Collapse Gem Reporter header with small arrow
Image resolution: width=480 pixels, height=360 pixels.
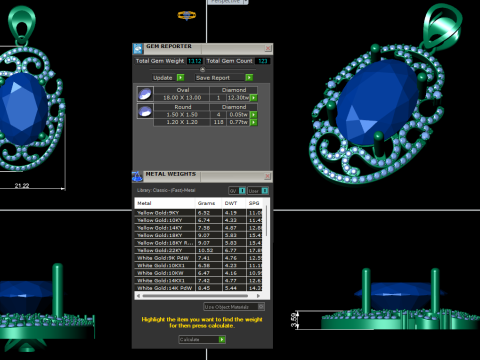click(x=202, y=69)
